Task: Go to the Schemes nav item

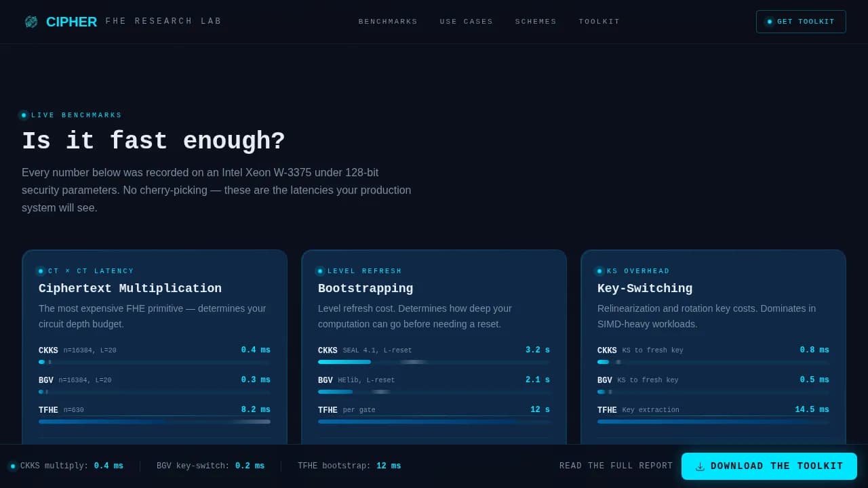Action: pos(536,22)
